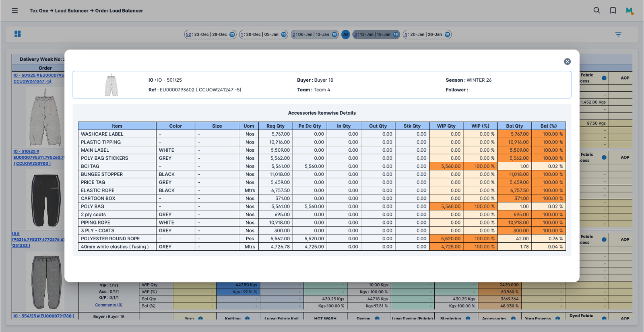Viewport: 644px width, 332px height.
Task: Open the user profile avatar
Action: [x=629, y=10]
